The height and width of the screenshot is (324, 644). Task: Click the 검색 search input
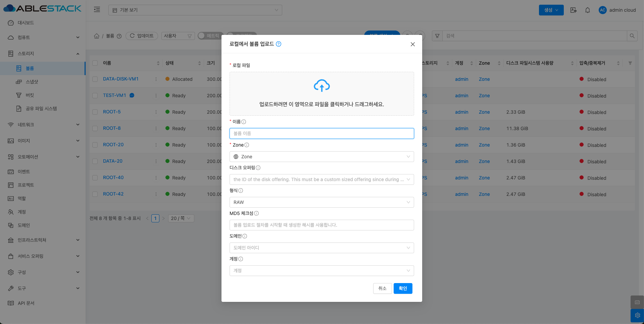coord(535,36)
